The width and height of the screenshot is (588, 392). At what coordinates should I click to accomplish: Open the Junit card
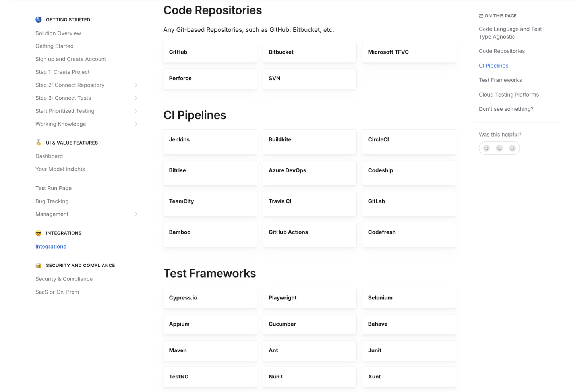[x=409, y=351]
